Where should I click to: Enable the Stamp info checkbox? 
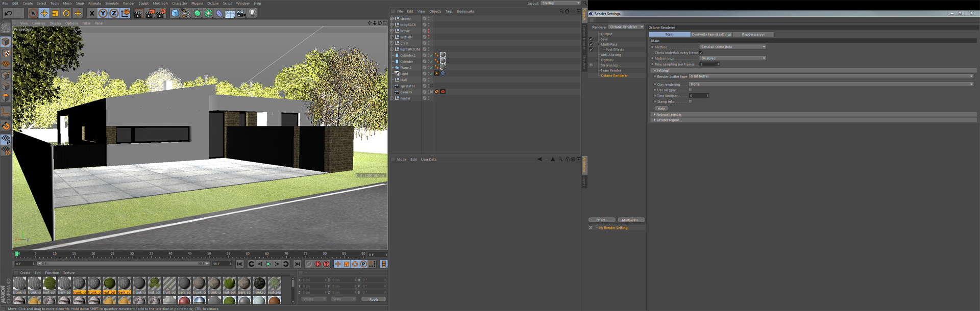(690, 101)
